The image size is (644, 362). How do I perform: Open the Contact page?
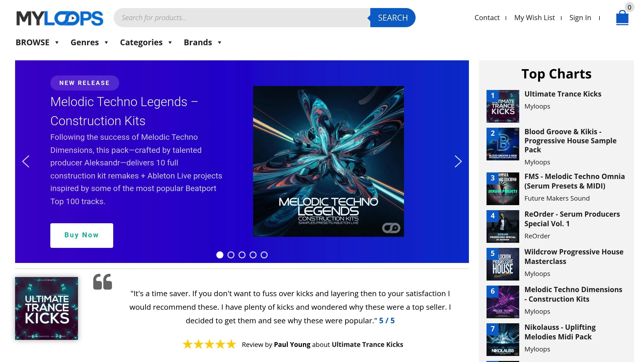pyautogui.click(x=487, y=18)
